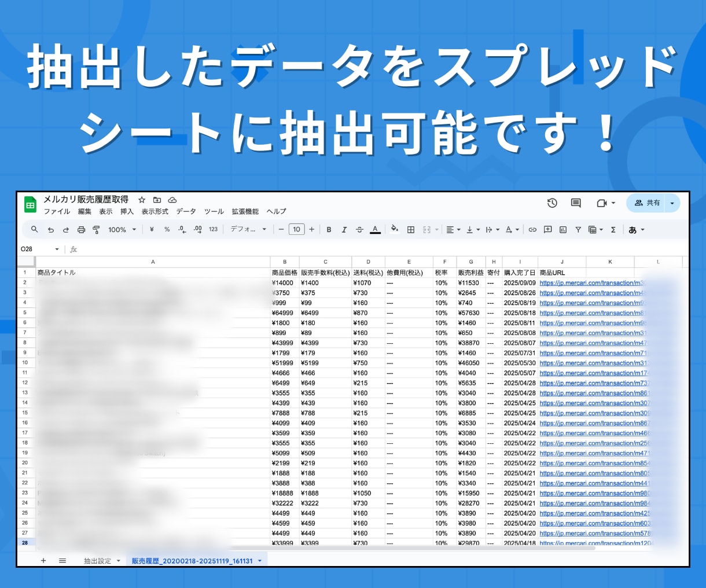Toggle the filter funnel icon

tap(578, 230)
